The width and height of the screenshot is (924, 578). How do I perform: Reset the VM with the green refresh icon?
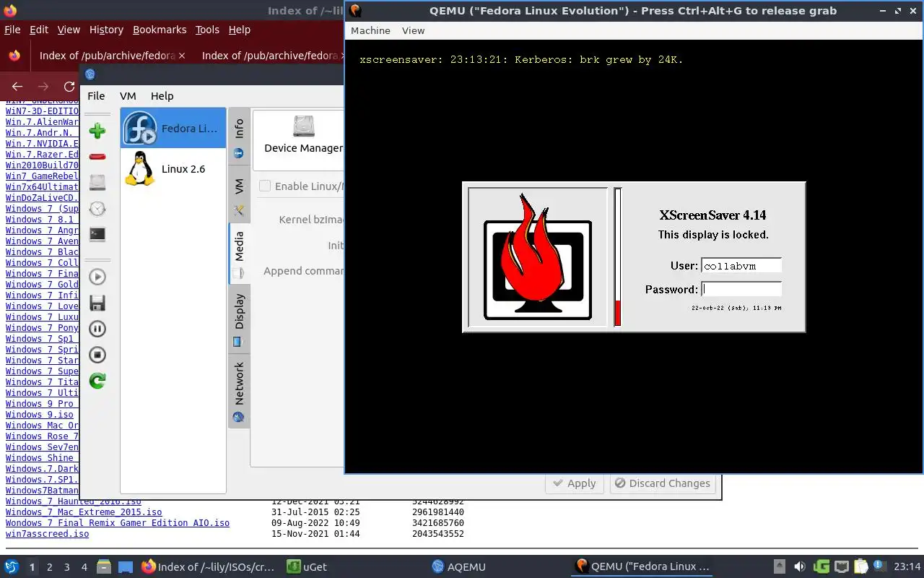tap(97, 381)
